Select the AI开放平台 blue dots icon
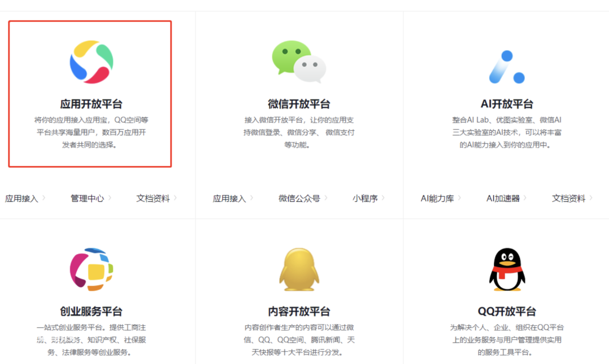The width and height of the screenshot is (609, 364). pyautogui.click(x=507, y=66)
